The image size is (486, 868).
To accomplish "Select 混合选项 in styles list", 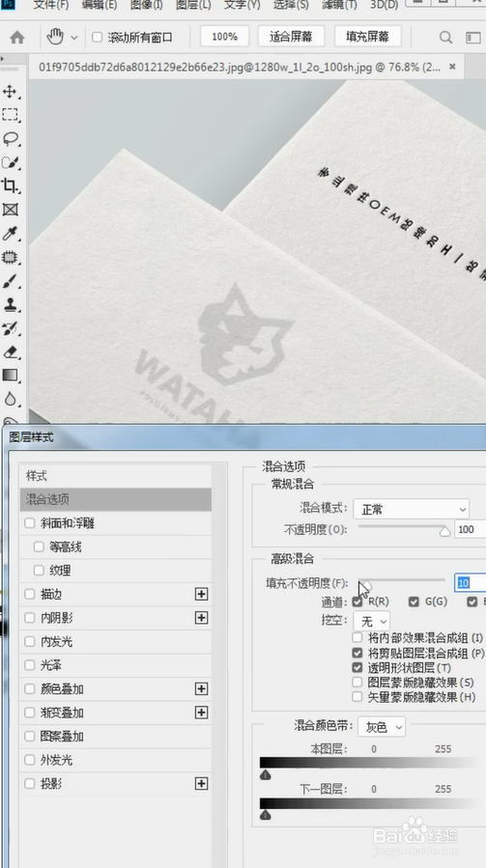I will coord(116,499).
